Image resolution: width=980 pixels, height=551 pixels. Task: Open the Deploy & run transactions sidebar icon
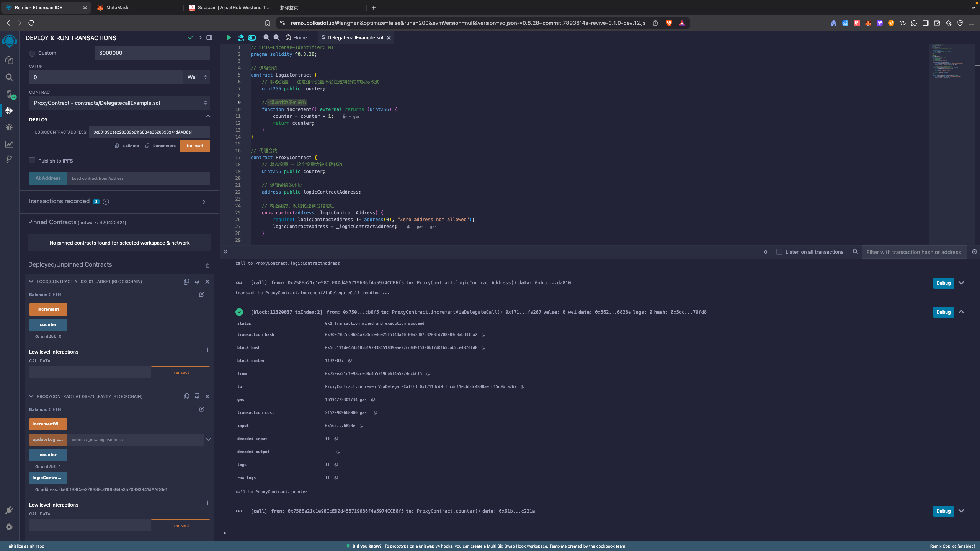pyautogui.click(x=9, y=111)
